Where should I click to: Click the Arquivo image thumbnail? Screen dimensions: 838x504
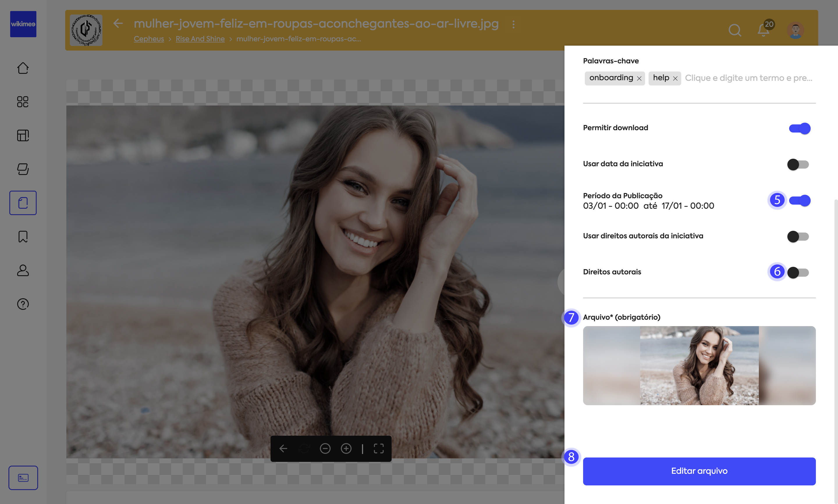tap(699, 365)
